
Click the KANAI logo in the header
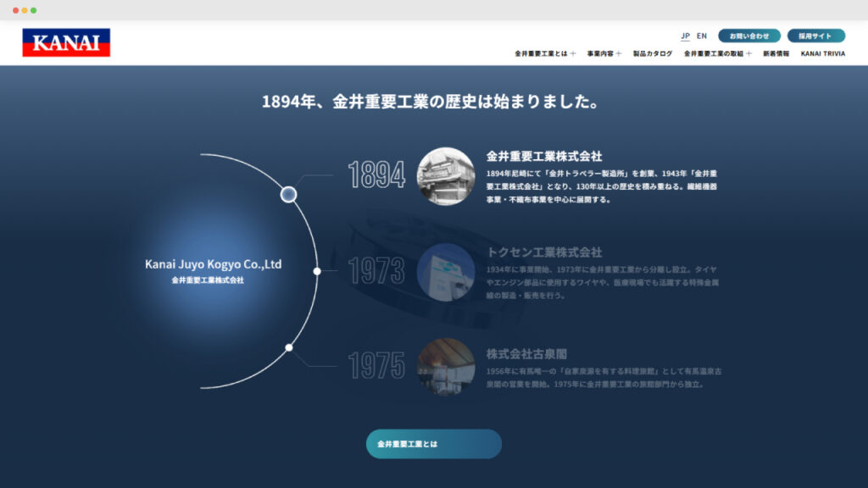(x=66, y=42)
